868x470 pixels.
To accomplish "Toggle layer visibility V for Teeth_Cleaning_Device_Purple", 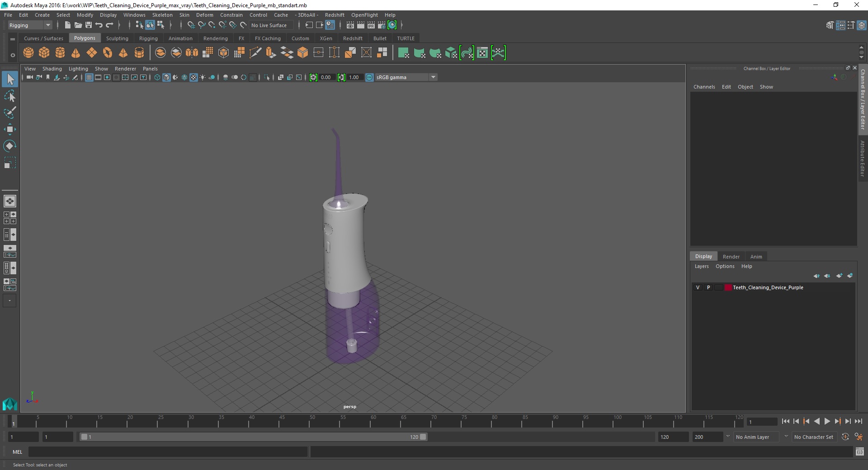I will [698, 287].
